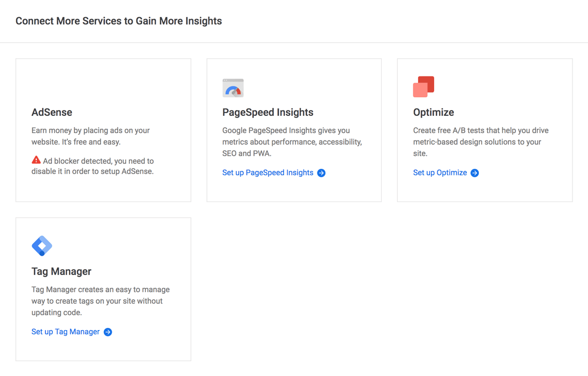Click arrow icon next to Set up Optimize
The height and width of the screenshot is (376, 588).
click(475, 173)
